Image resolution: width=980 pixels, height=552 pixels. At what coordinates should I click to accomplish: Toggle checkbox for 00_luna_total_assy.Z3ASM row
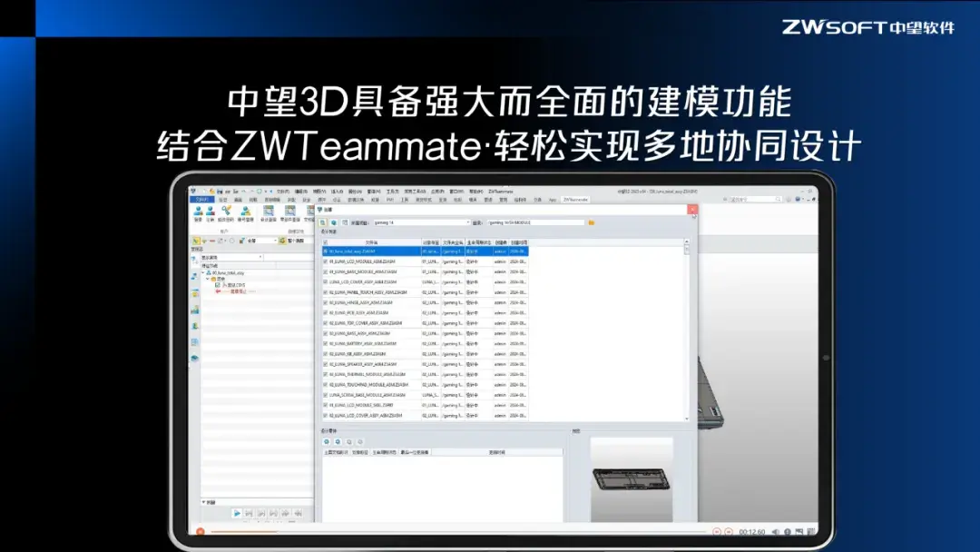[325, 251]
